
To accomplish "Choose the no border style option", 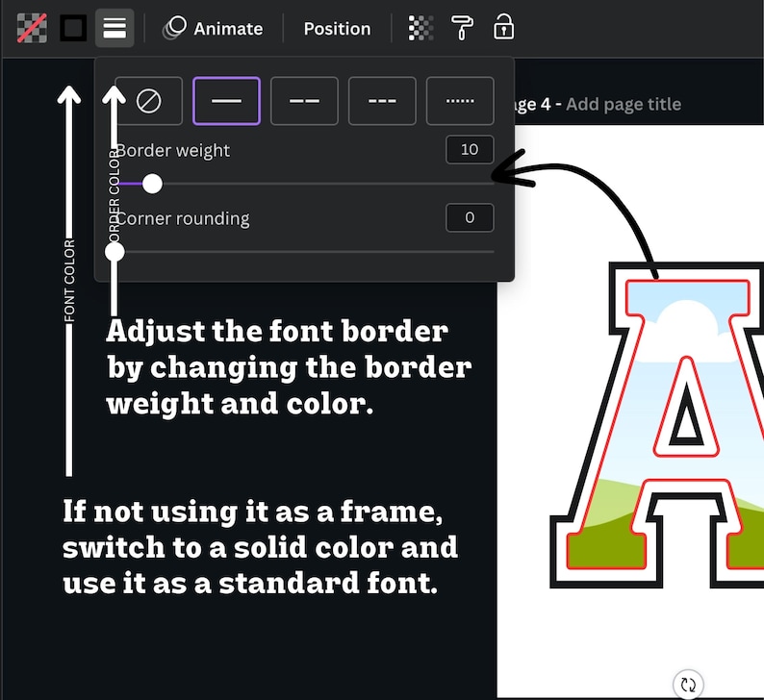I will [148, 101].
